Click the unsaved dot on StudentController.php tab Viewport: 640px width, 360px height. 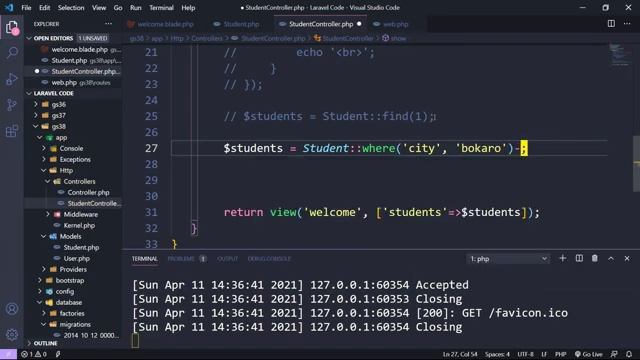pos(359,24)
